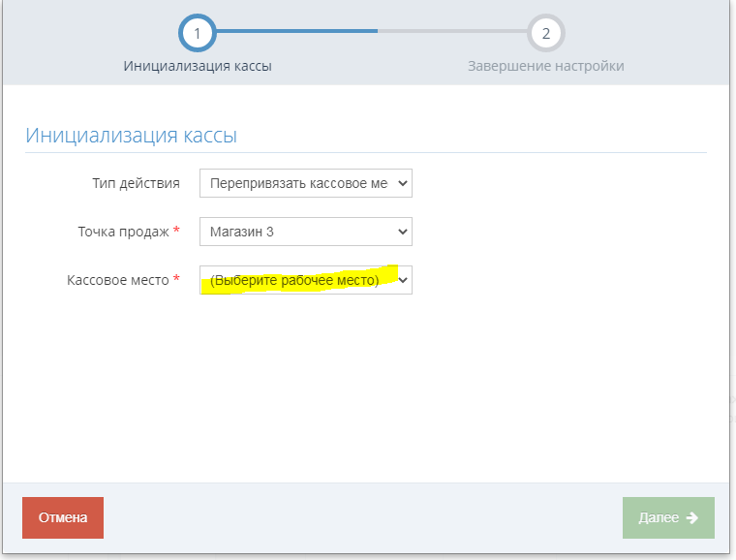This screenshot has width=736, height=560.
Task: Click the Тип действия field label
Action: pos(136,183)
